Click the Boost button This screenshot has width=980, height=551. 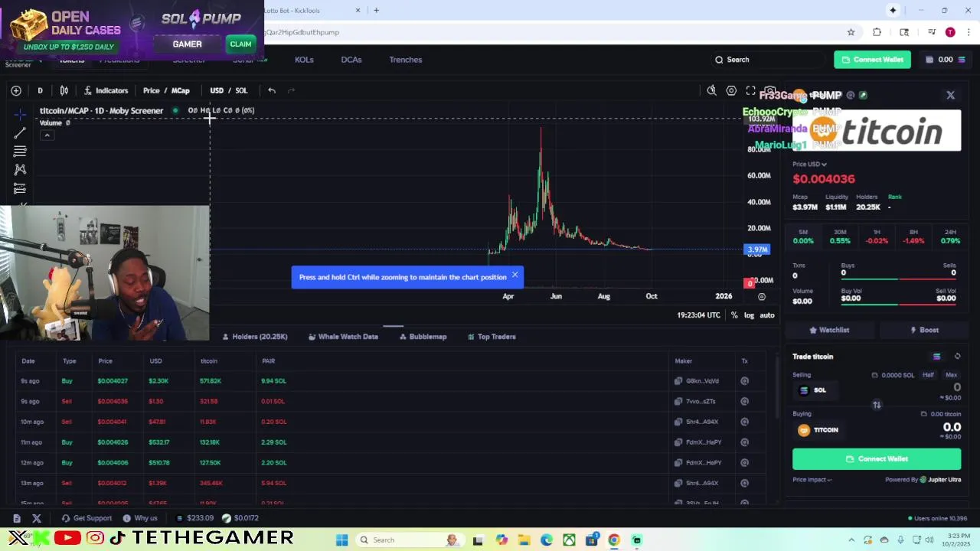coord(924,330)
